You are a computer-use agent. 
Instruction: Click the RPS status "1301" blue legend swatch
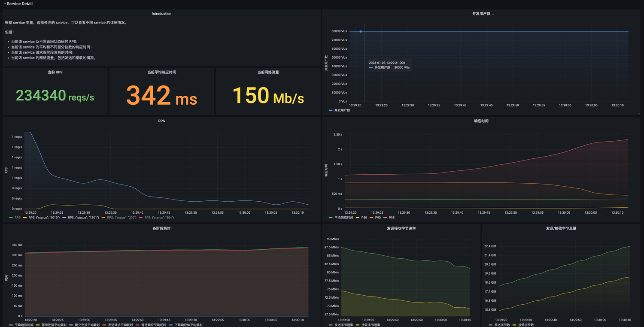[64, 218]
